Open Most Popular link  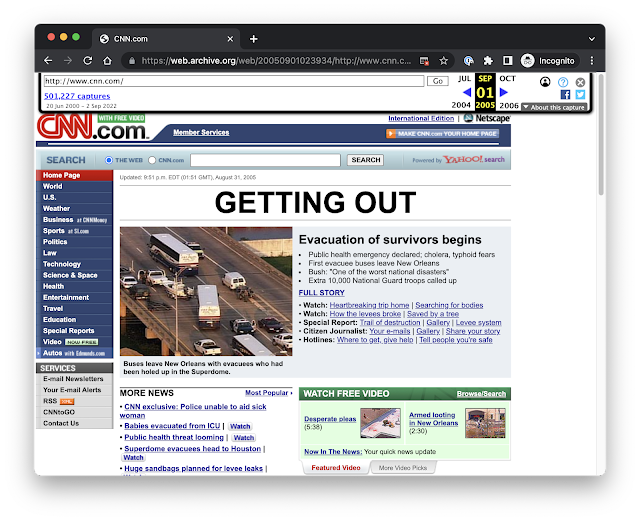tap(267, 393)
